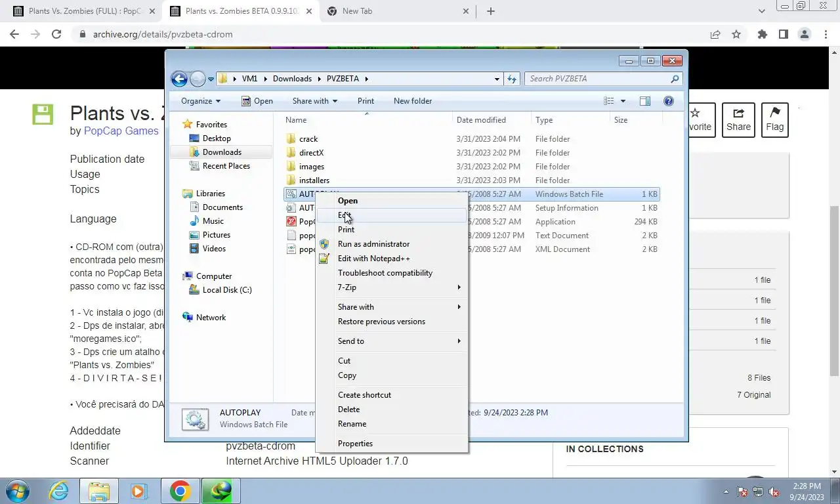Select Local Disk (C:) in sidebar
Screen dimensions: 840x504
coord(226,290)
